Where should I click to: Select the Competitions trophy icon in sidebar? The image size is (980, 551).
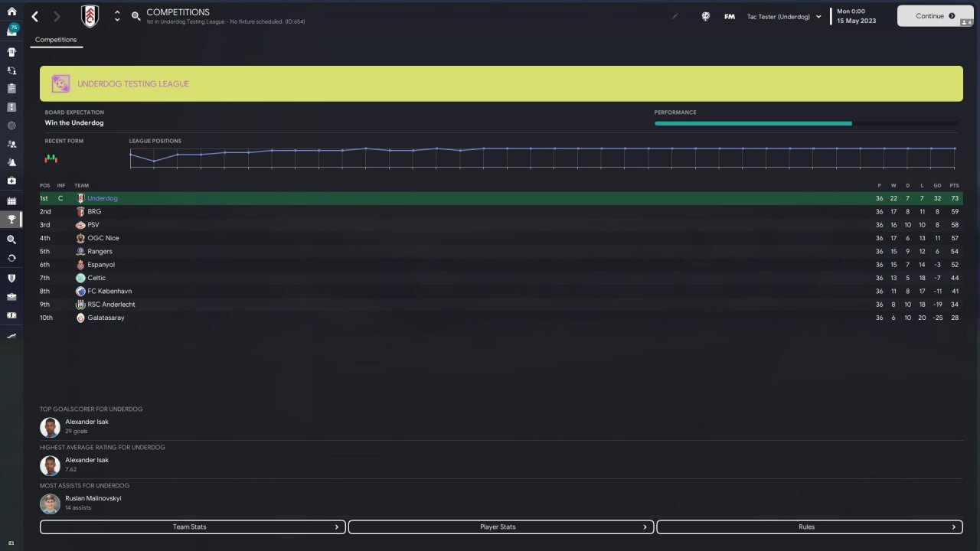pos(11,220)
